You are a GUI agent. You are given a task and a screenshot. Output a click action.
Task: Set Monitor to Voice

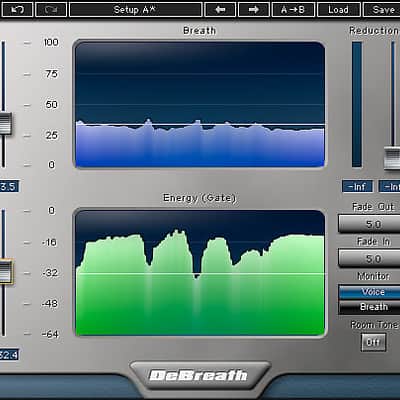point(369,292)
